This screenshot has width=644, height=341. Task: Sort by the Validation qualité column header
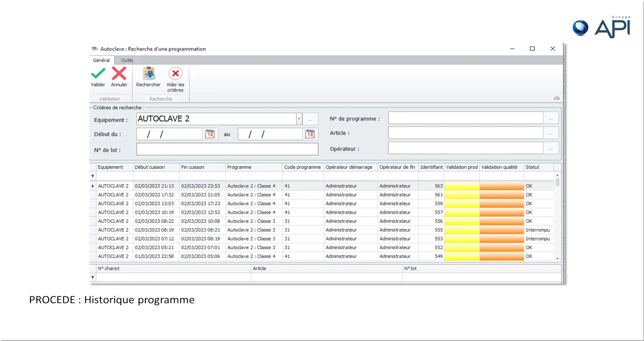[502, 167]
